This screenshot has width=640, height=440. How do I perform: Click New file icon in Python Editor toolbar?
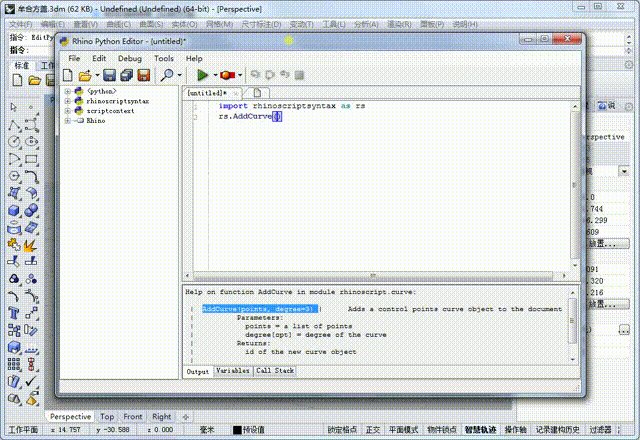click(68, 75)
